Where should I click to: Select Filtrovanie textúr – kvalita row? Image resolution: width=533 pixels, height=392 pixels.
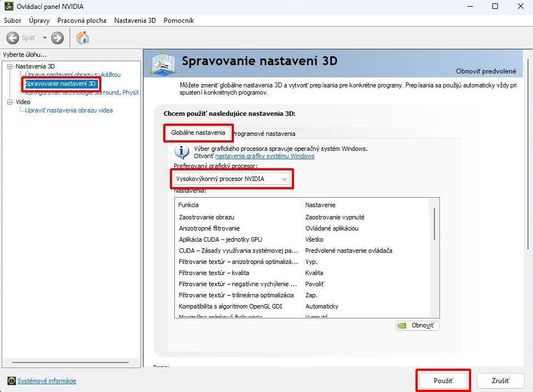coord(302,273)
